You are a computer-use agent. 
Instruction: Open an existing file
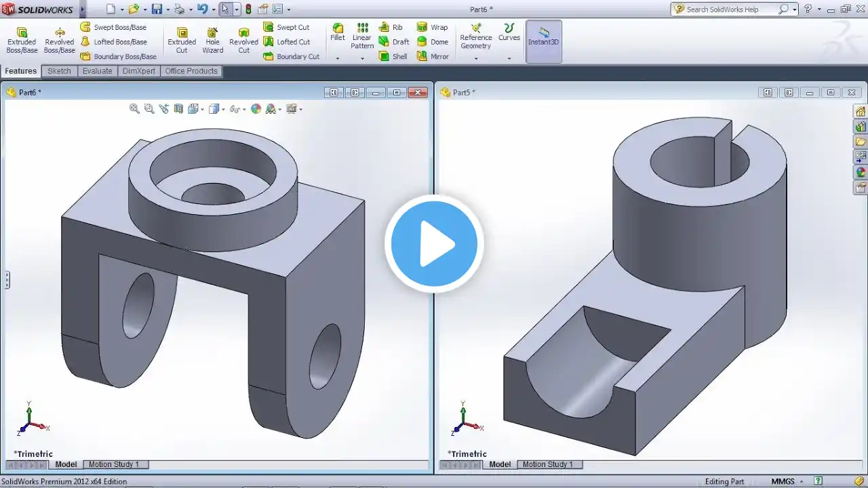pos(134,9)
